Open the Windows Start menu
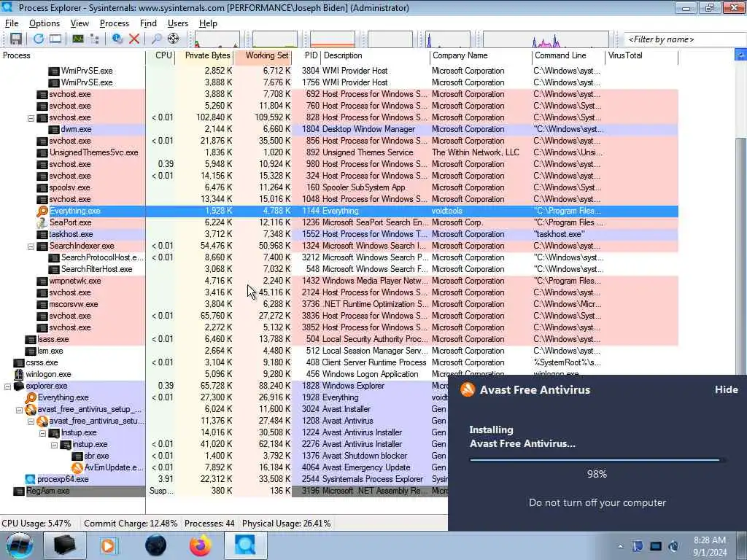The width and height of the screenshot is (747, 560). 19,545
